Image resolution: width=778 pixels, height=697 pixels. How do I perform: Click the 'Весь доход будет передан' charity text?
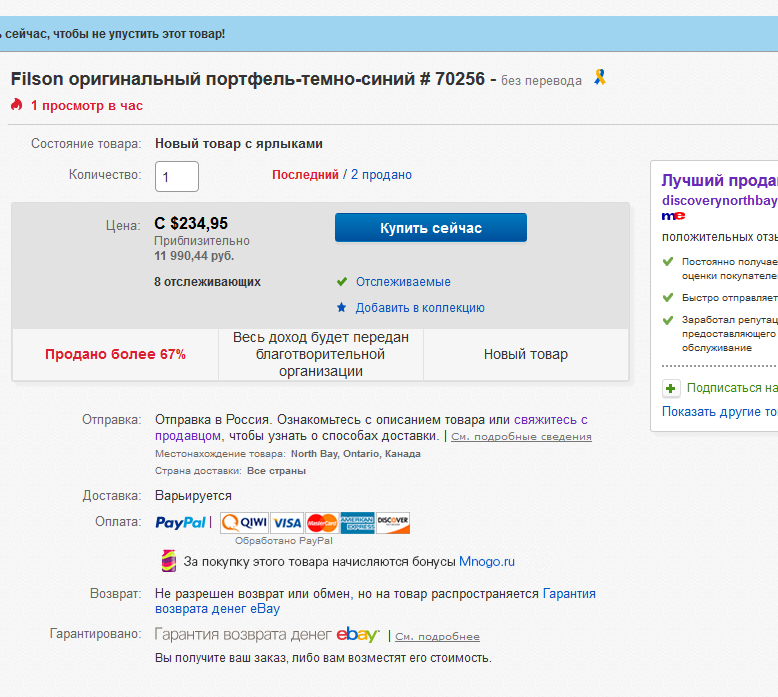point(321,354)
